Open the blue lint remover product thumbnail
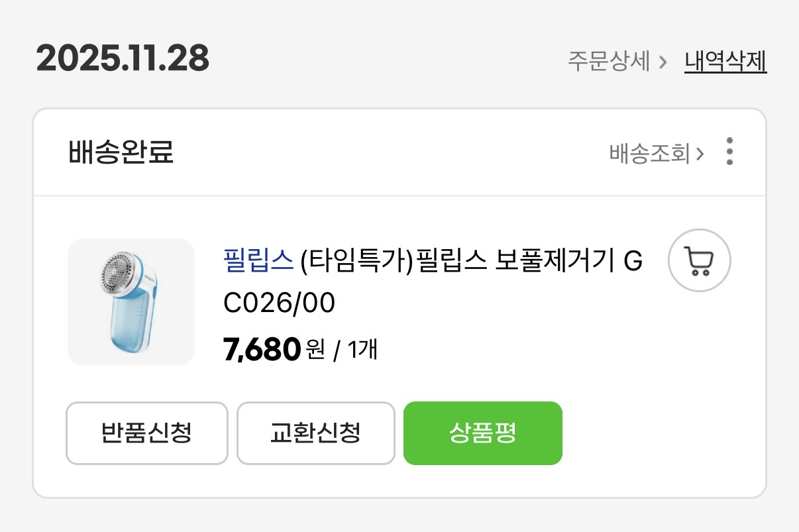The image size is (799, 532). [x=131, y=301]
